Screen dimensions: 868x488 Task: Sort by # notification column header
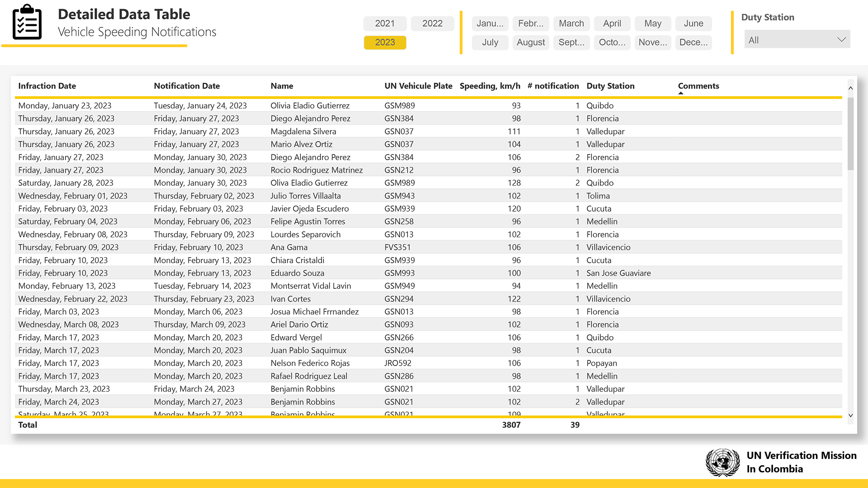[x=553, y=86]
